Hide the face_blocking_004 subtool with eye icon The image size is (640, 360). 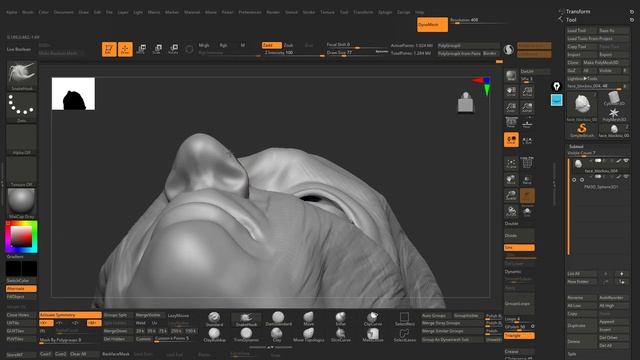626,161
